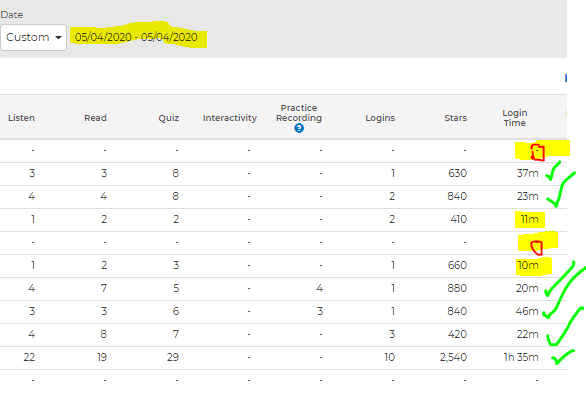Sort by the Login Time column header
Screen dimensions: 586x398
(x=515, y=118)
